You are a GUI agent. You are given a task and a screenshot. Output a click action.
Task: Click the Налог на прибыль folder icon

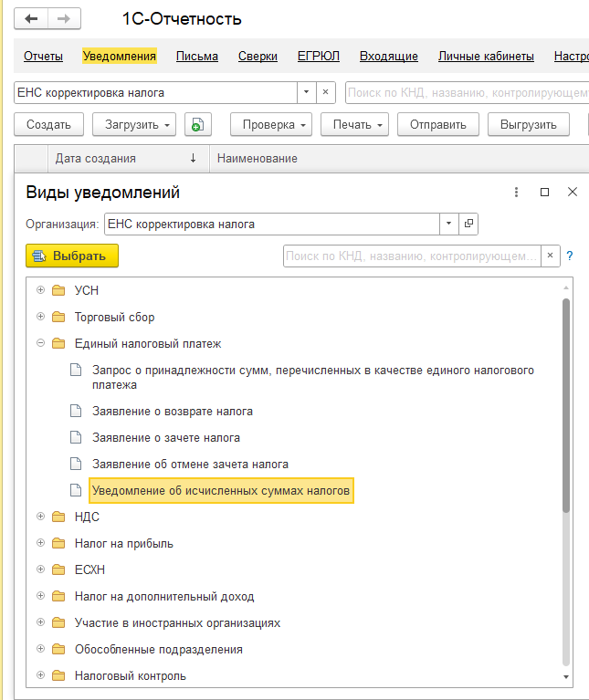pos(58,543)
